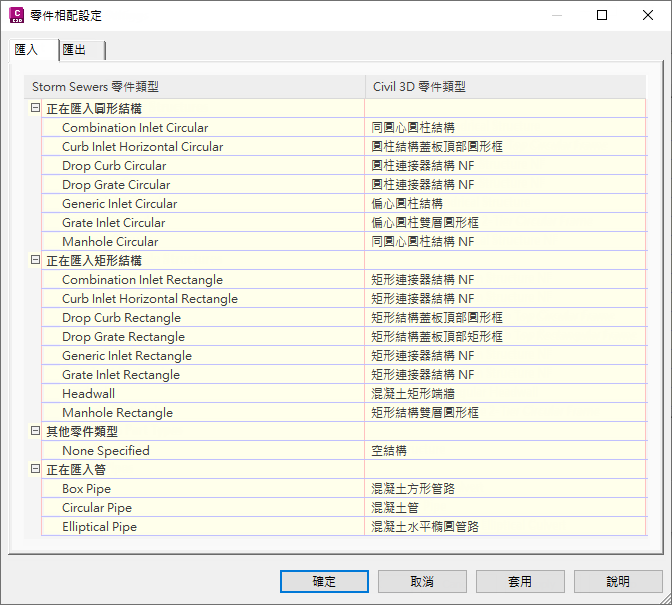Click the 混凝土方形管路 cell

[x=506, y=488]
